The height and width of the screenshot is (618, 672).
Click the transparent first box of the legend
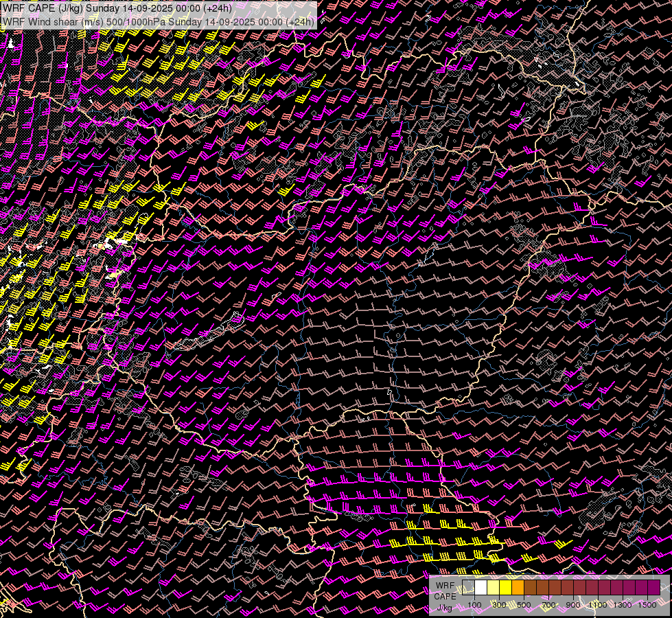pyautogui.click(x=468, y=588)
